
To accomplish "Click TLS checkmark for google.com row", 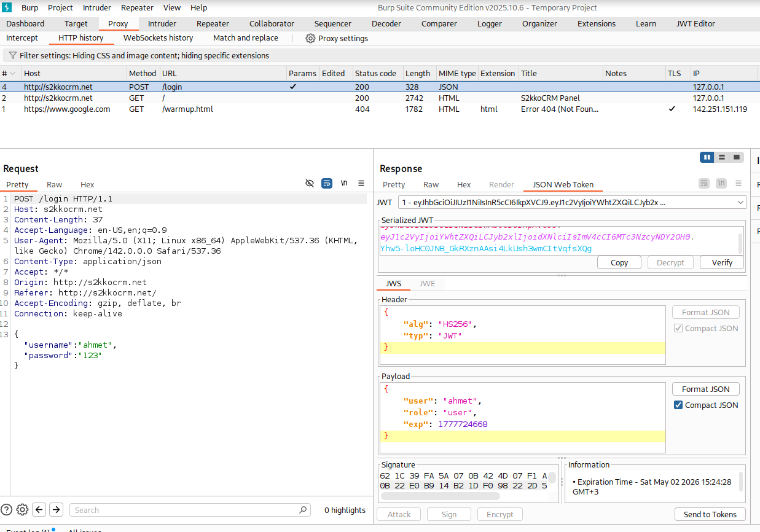I will 672,109.
